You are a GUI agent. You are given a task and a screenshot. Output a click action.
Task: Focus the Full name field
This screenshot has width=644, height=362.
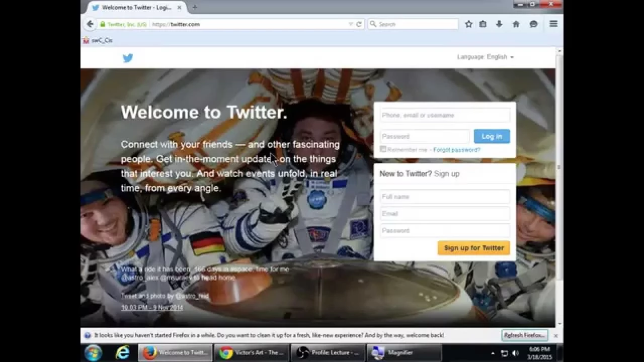pos(445,197)
